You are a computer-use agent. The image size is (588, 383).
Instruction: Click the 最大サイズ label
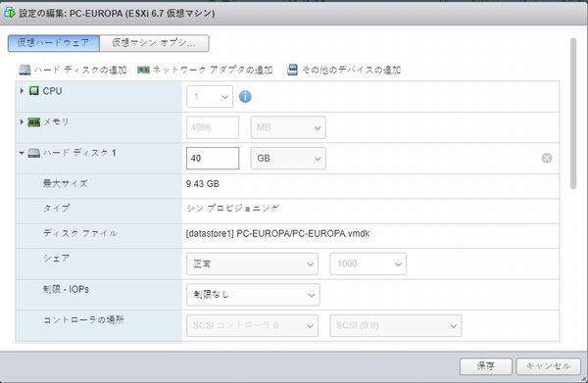[66, 183]
